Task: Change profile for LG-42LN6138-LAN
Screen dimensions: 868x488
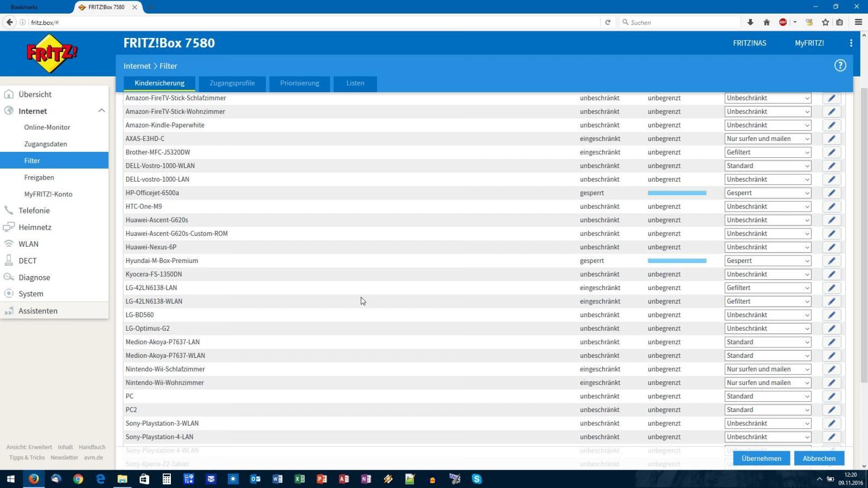Action: pyautogui.click(x=768, y=288)
